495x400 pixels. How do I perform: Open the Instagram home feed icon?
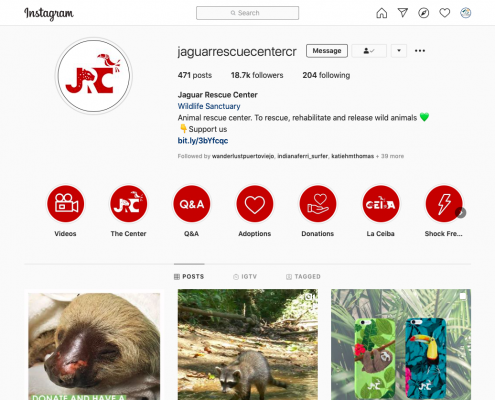tap(382, 13)
